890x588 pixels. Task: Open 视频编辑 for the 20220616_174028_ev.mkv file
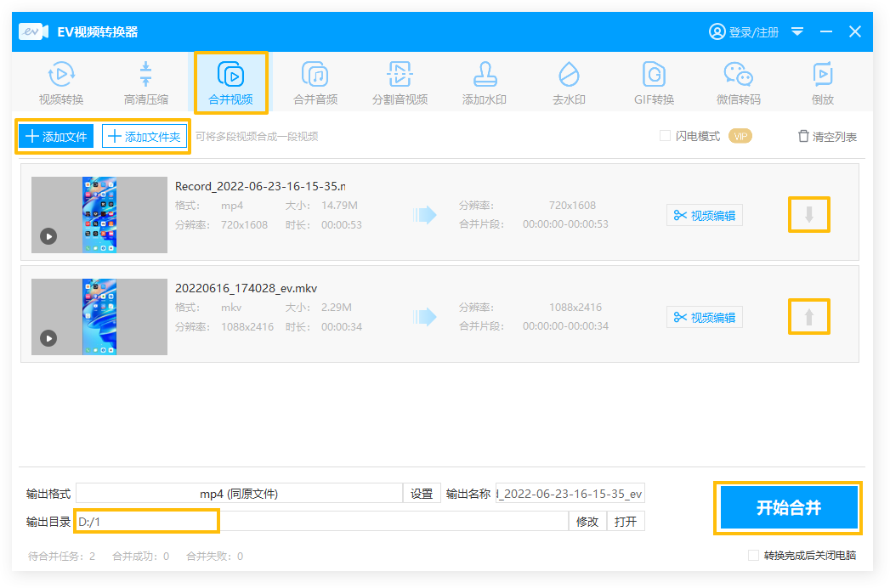pyautogui.click(x=705, y=317)
